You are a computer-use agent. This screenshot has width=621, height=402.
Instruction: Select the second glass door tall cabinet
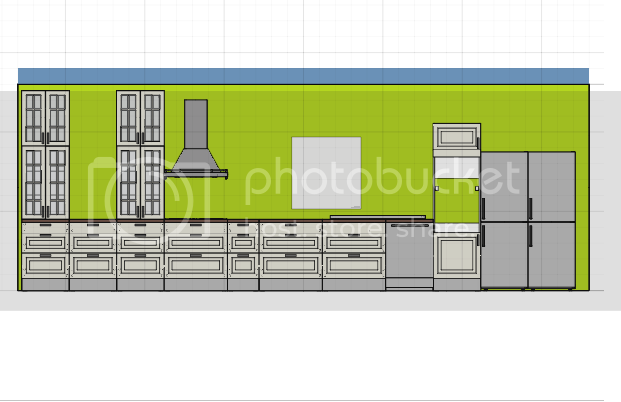click(141, 154)
